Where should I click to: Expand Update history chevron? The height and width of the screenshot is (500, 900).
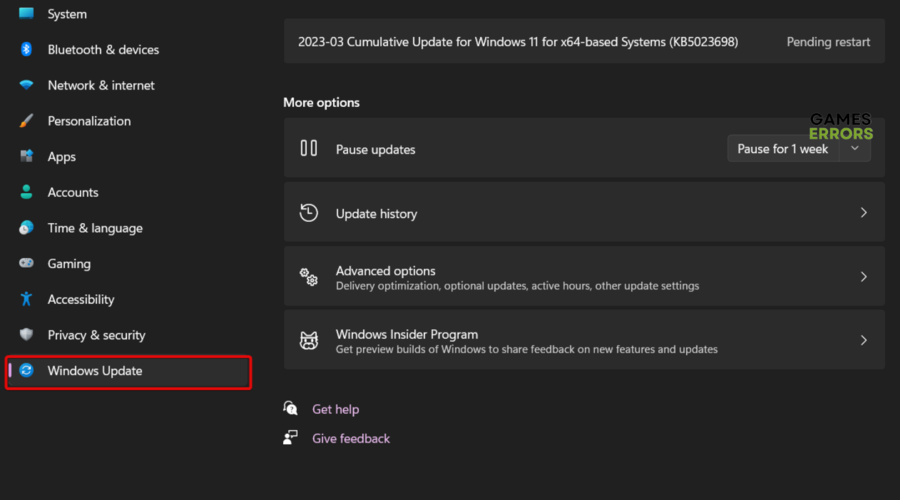864,213
